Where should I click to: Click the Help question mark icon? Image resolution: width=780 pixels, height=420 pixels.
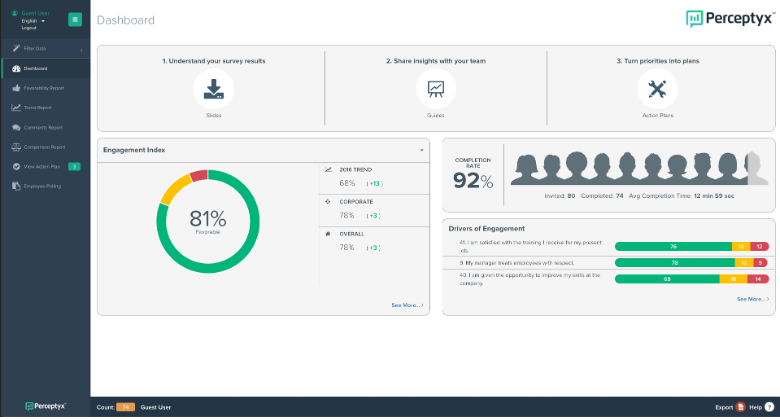(769, 407)
